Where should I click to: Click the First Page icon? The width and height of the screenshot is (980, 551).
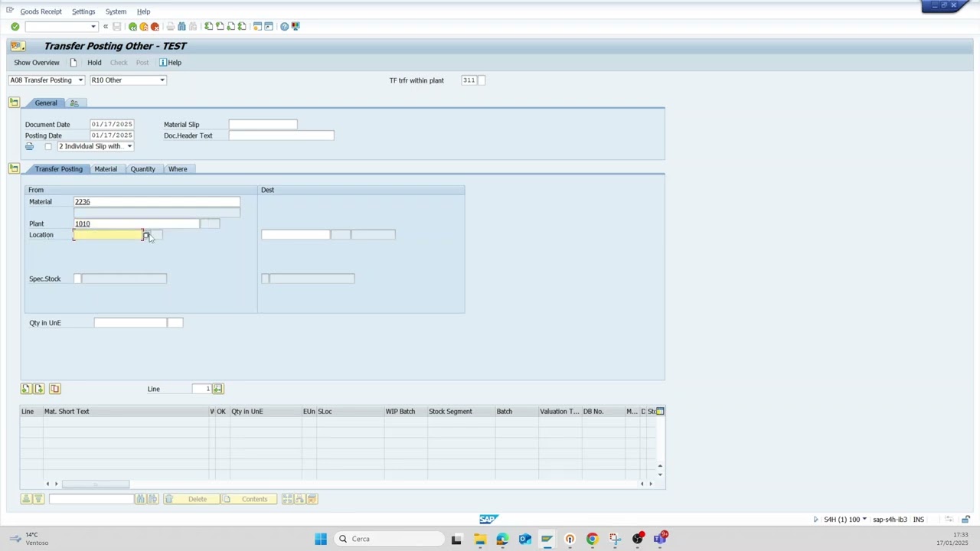(208, 26)
